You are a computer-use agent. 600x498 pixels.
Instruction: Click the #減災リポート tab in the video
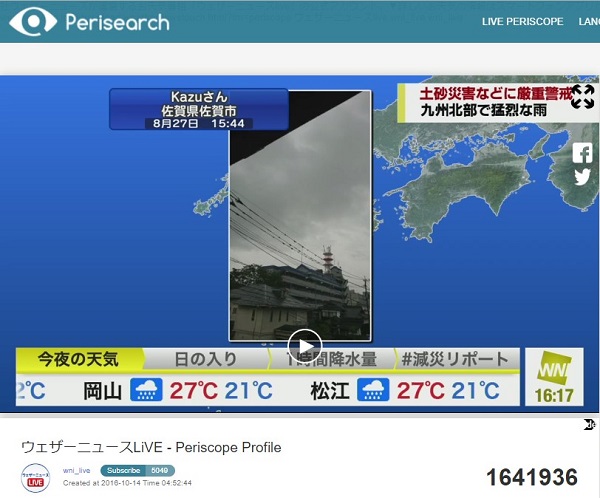tap(455, 359)
